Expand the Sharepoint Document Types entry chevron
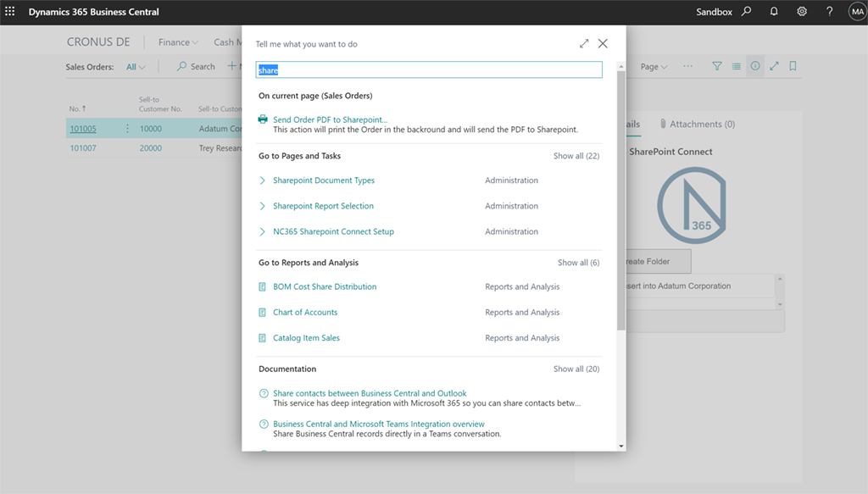 [263, 180]
